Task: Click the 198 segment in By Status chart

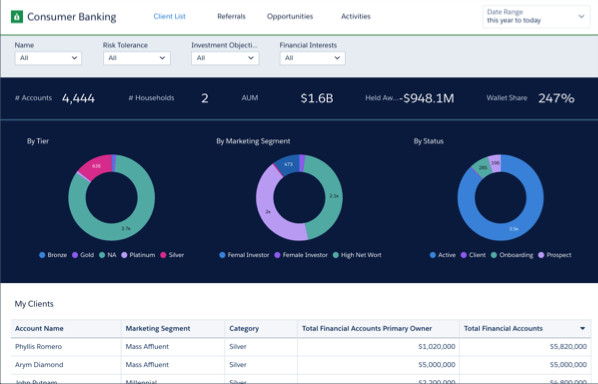Action: tap(495, 163)
